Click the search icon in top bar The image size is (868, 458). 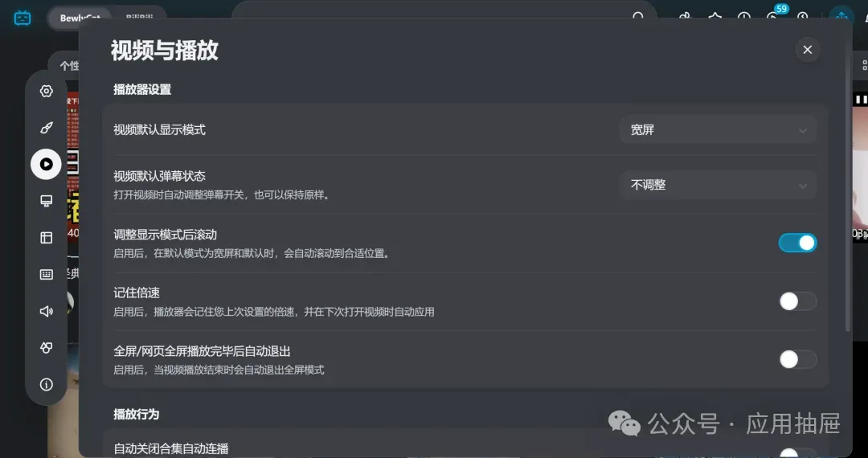(x=638, y=17)
